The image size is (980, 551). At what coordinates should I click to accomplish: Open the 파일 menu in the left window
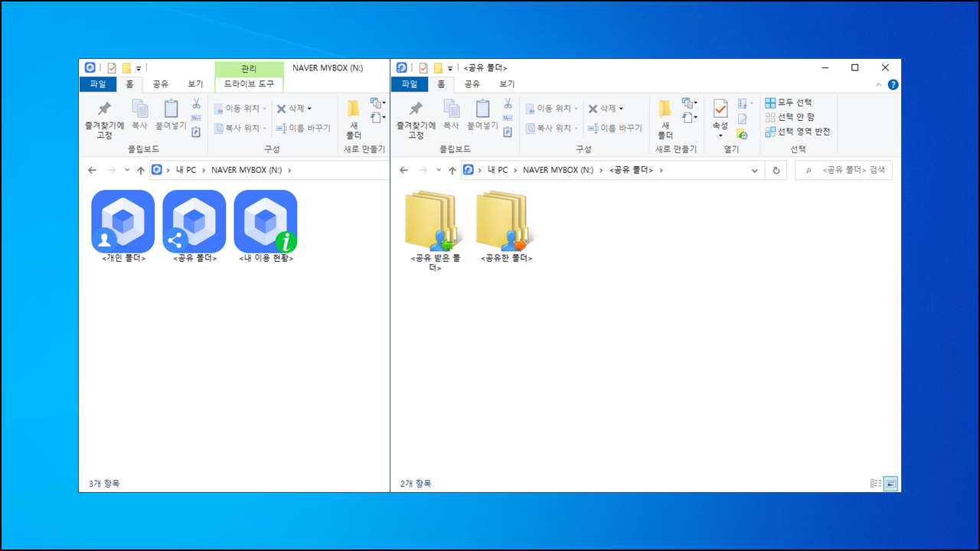pyautogui.click(x=98, y=84)
